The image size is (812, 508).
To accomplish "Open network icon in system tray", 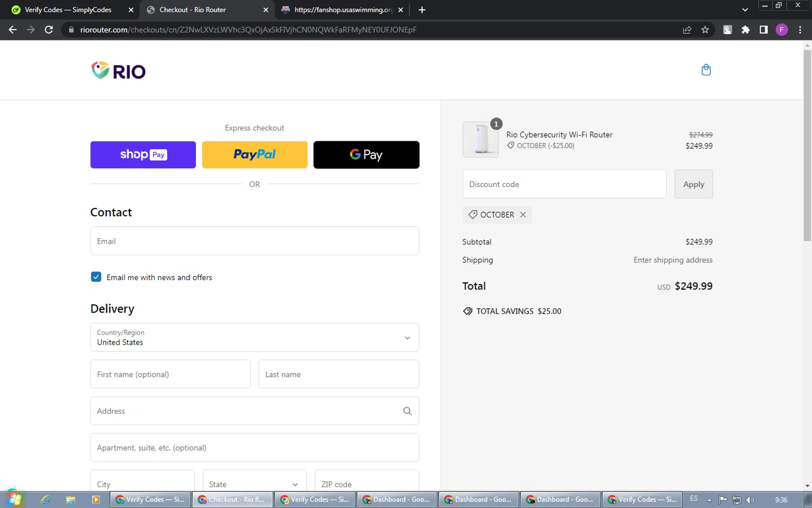I will click(736, 500).
